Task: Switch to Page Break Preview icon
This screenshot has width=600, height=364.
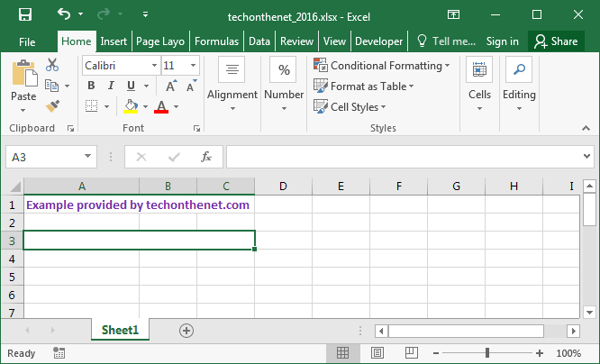Action: click(412, 353)
